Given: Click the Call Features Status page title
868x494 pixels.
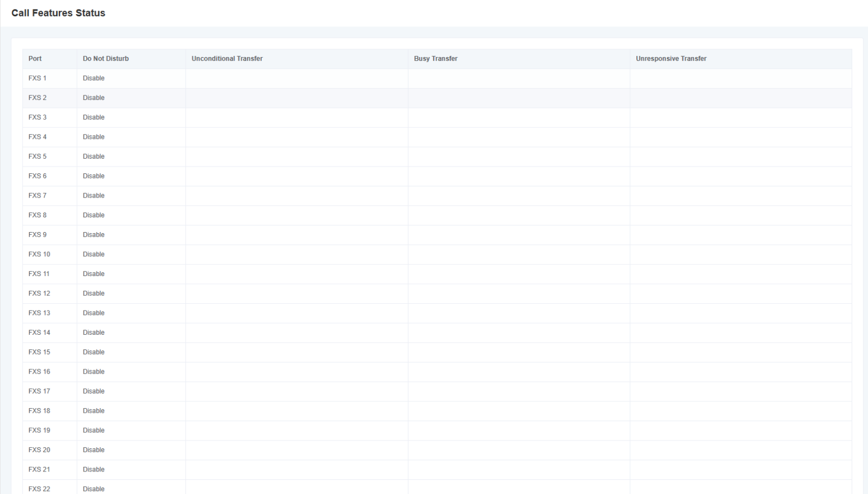Looking at the screenshot, I should point(58,13).
